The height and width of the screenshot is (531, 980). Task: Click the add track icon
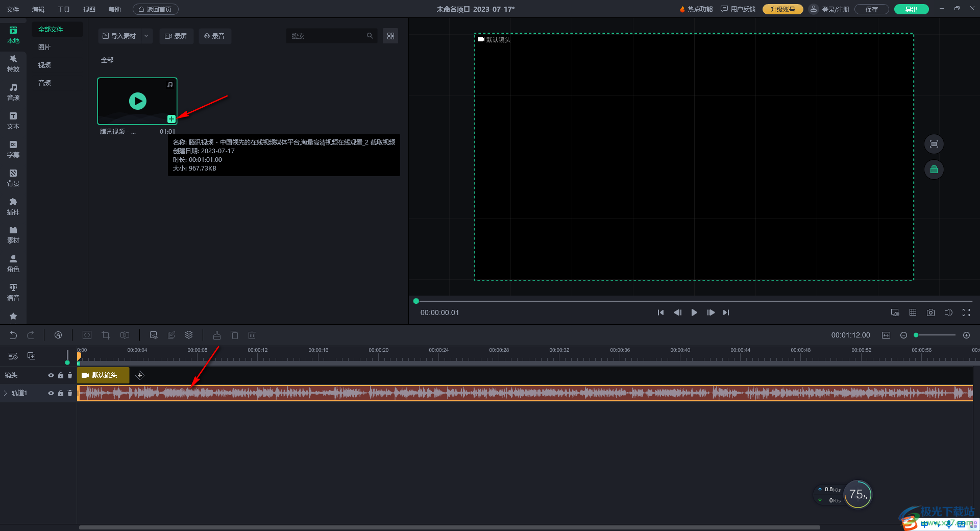point(31,356)
